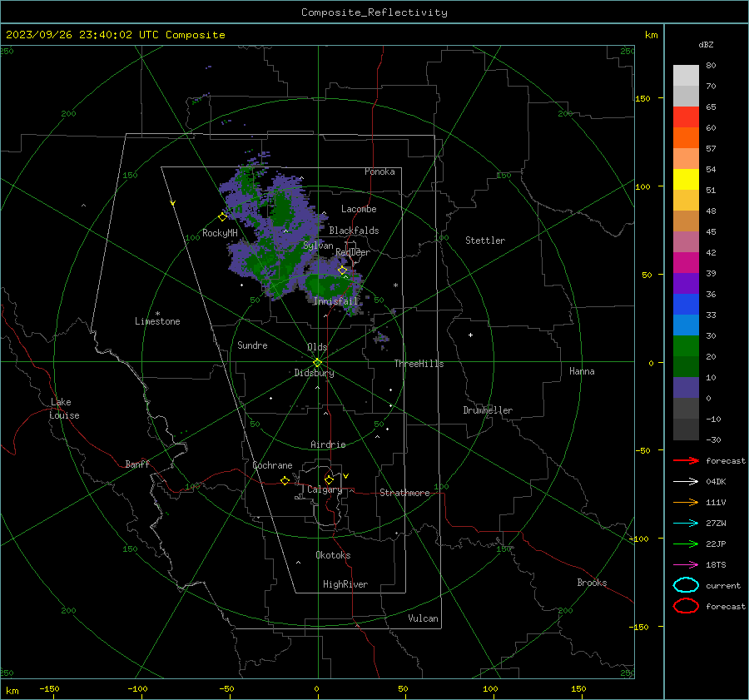This screenshot has width=749, height=700.
Task: Click the Ponoka city label
Action: coord(379,171)
